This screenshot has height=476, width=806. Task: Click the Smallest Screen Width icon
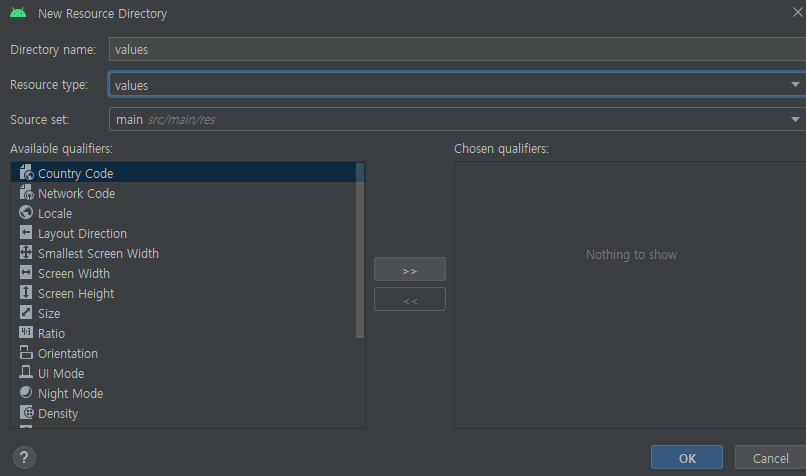point(26,252)
